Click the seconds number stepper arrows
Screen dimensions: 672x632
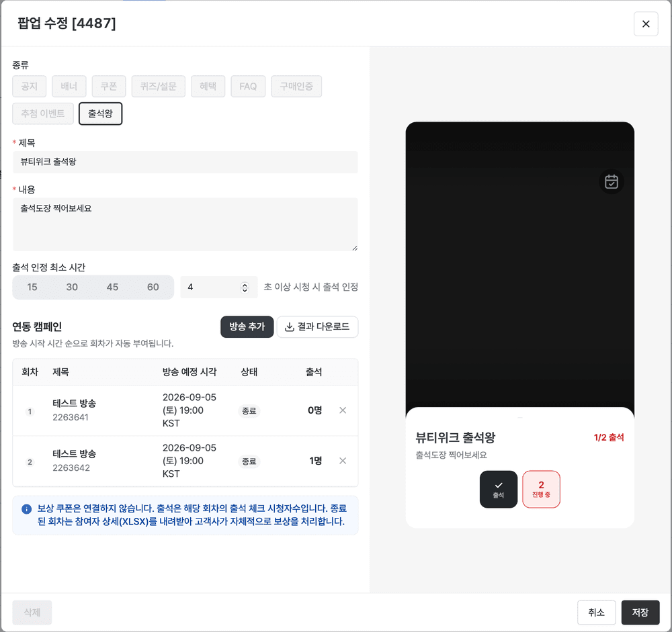[245, 287]
